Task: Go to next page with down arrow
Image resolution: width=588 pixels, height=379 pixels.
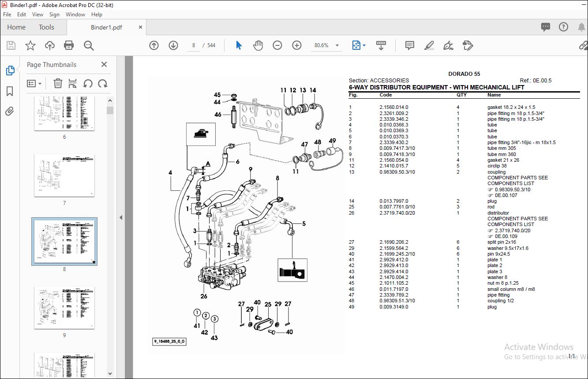Action: click(x=173, y=45)
